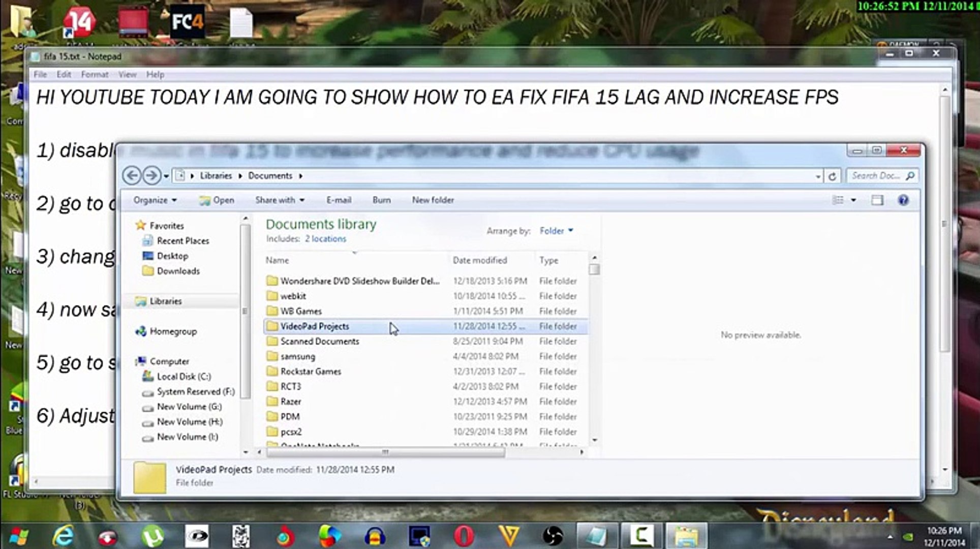Open the Share with dropdown

point(280,200)
